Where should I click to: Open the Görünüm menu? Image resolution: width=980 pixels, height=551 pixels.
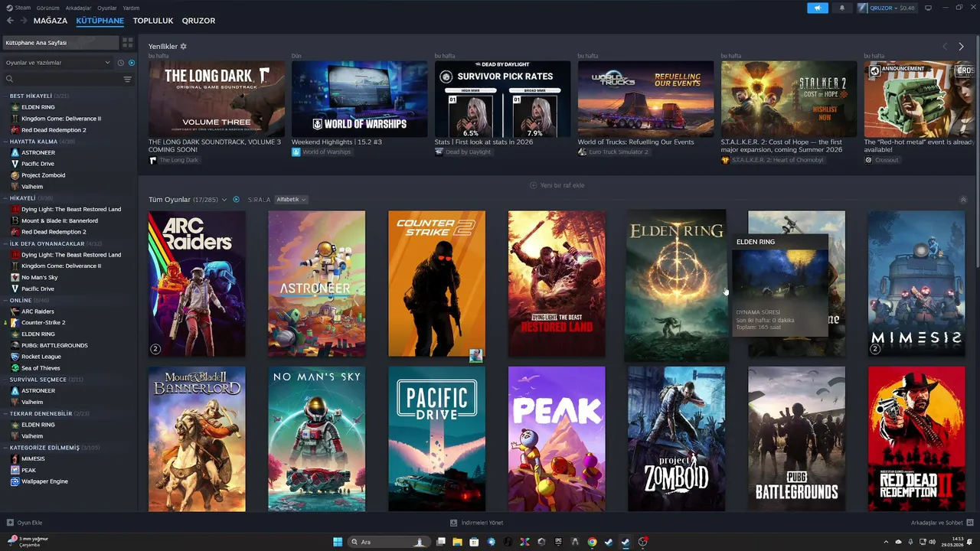tap(47, 8)
